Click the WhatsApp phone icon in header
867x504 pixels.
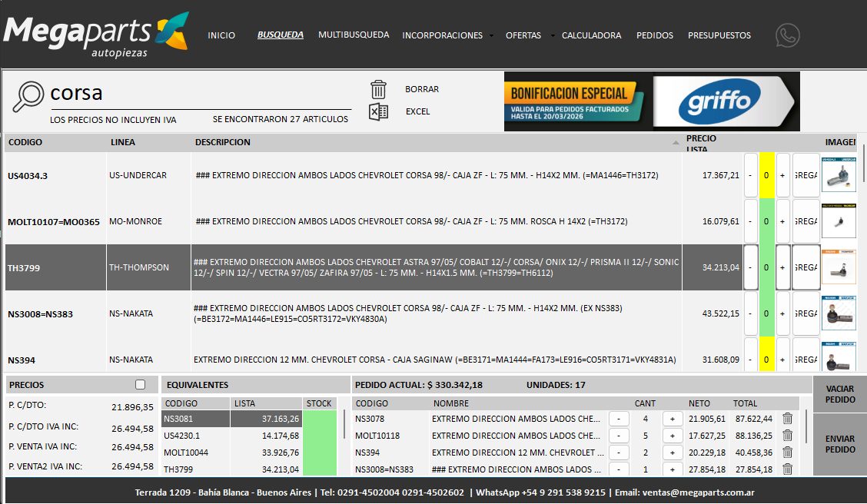(787, 35)
